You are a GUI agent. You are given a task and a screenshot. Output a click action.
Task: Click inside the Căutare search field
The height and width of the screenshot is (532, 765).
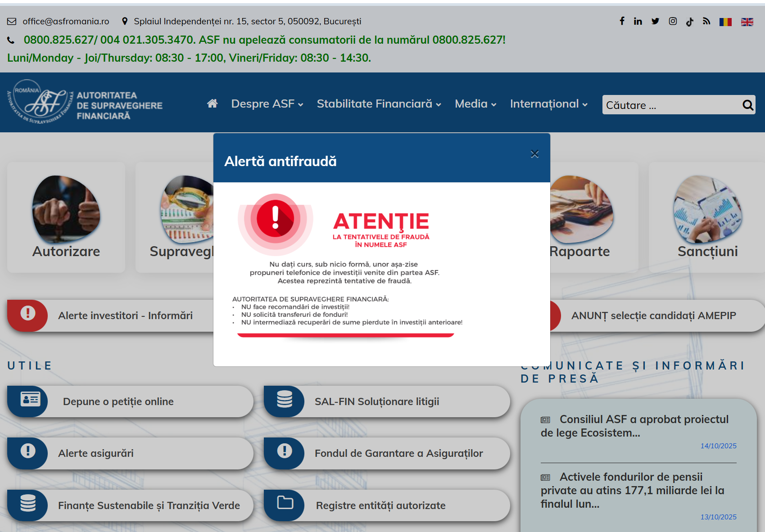[x=670, y=105]
